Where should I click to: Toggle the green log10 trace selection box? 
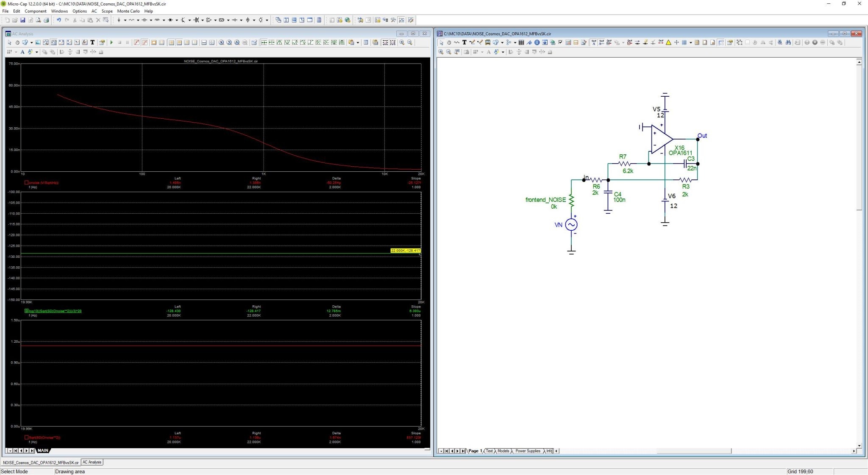26,311
